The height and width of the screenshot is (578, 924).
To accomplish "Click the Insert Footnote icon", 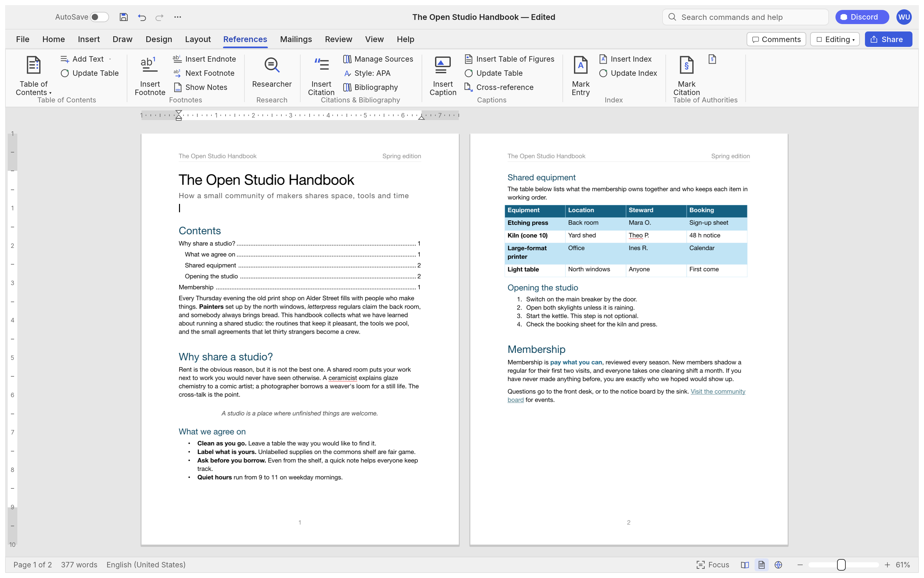I will pos(149,65).
